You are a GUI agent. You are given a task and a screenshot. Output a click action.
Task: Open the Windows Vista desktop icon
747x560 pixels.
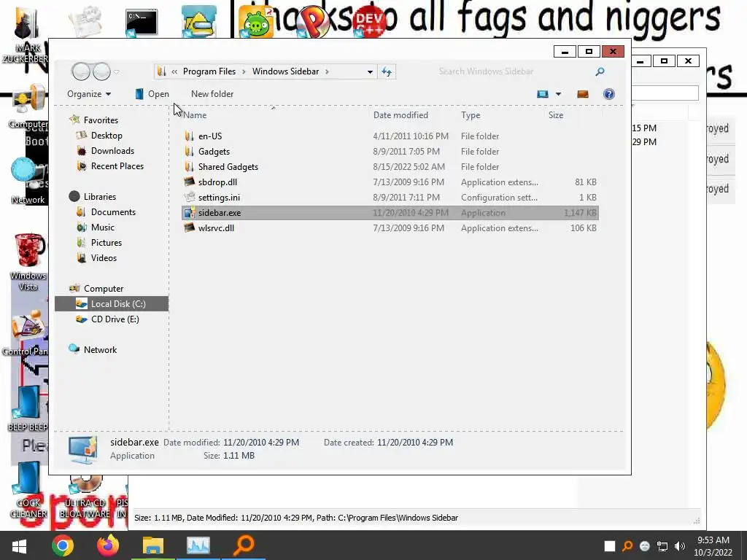[28, 262]
